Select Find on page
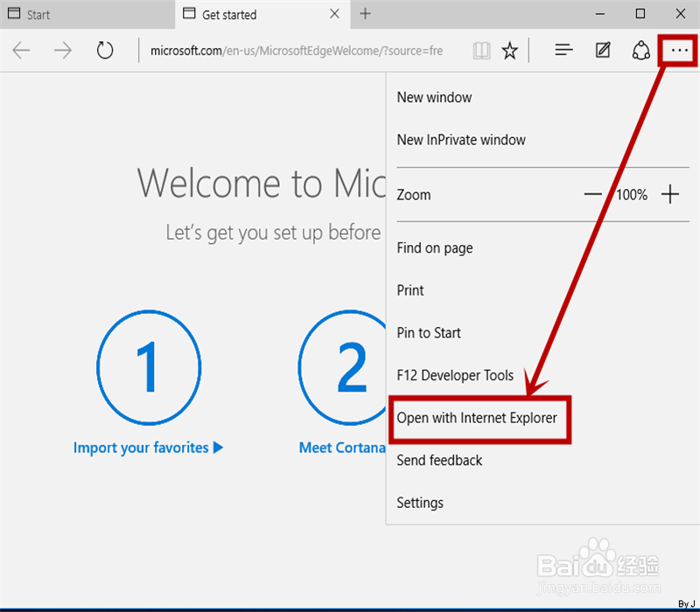Screen dimensions: 700x612 (435, 248)
